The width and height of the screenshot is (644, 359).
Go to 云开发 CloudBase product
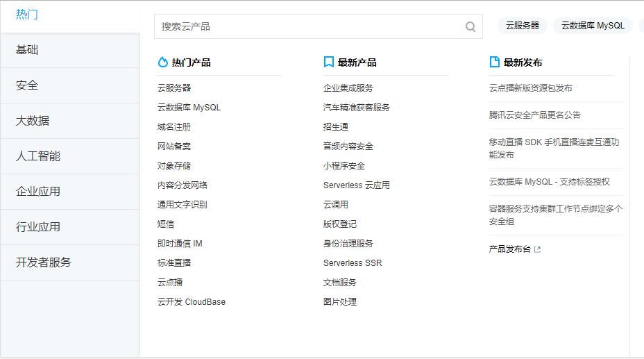click(192, 302)
